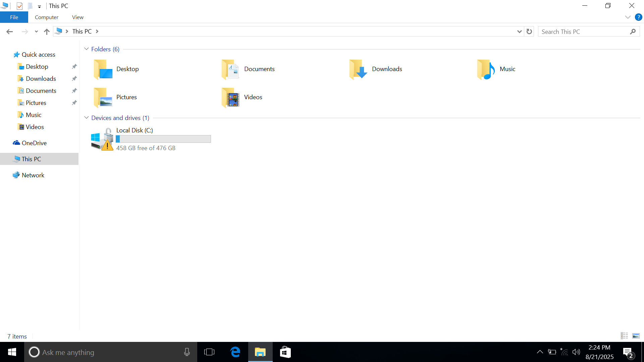Open the Desktop folder icon in Folders group
644x362 pixels.
pyautogui.click(x=103, y=69)
